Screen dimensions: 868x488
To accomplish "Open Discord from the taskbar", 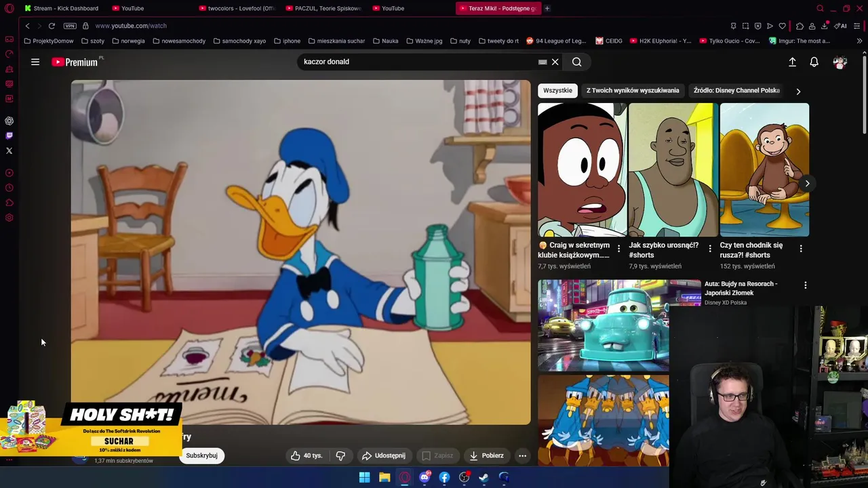I will (425, 477).
